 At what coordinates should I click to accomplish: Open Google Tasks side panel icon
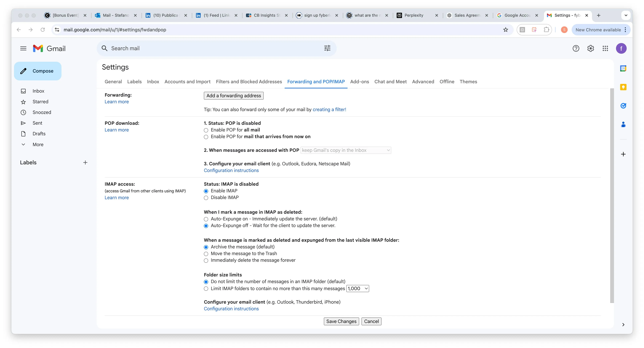(x=623, y=106)
